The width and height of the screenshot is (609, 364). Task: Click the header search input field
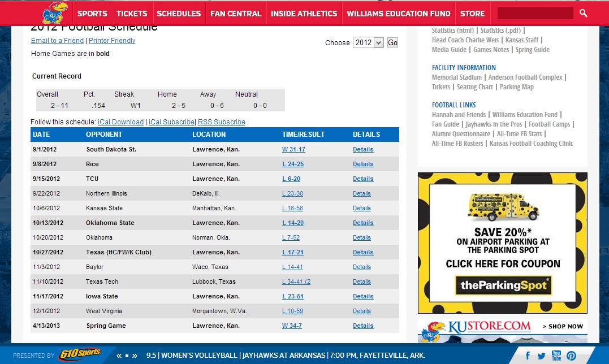(535, 13)
